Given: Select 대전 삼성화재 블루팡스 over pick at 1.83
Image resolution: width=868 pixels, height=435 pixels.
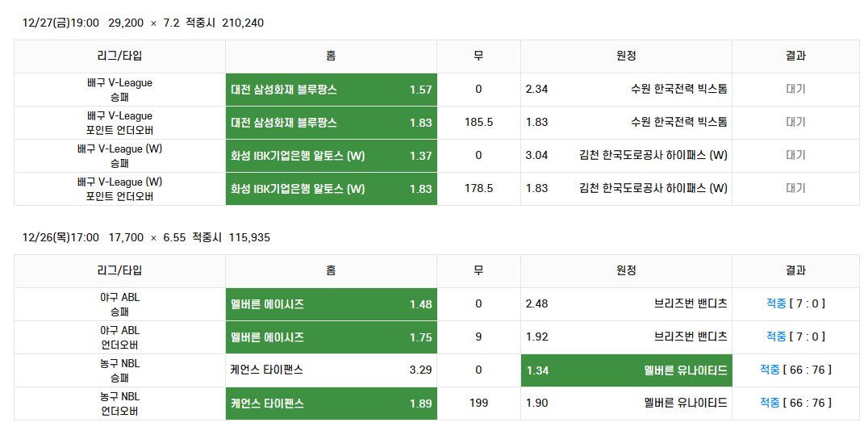Looking at the screenshot, I should (331, 123).
